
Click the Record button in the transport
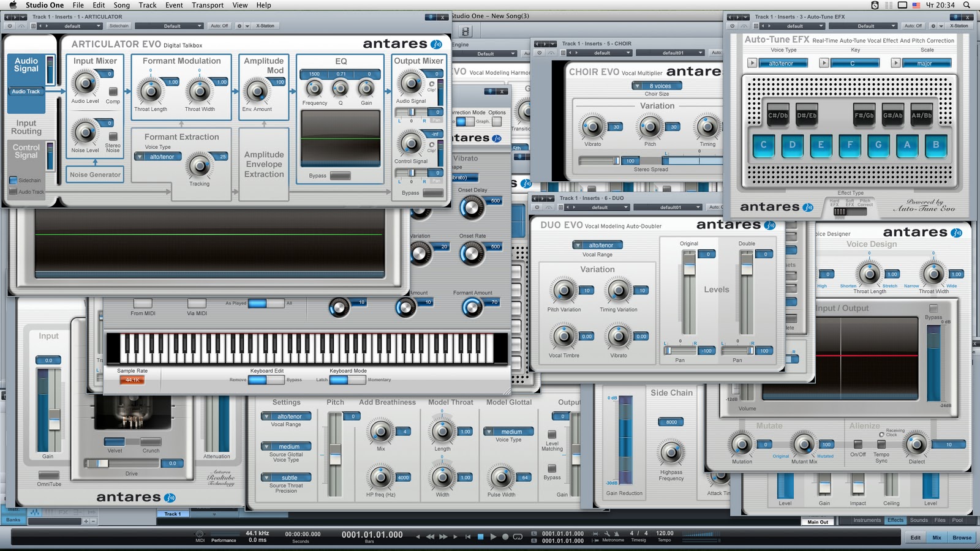click(505, 536)
